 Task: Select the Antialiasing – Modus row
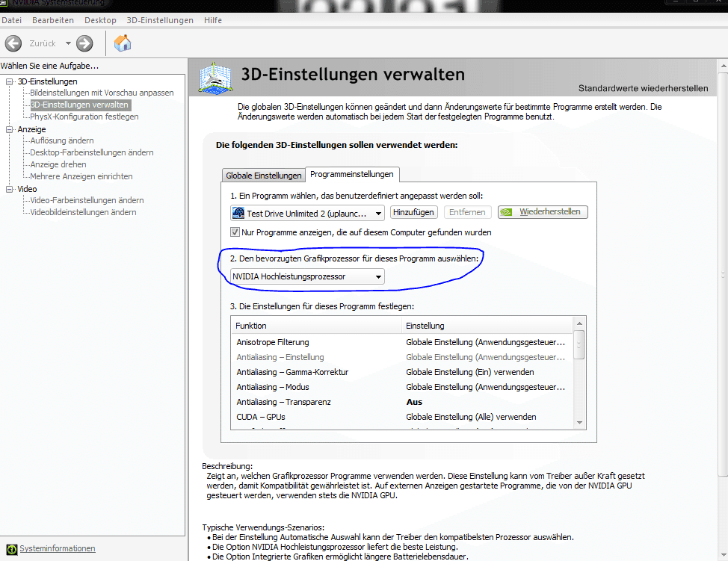tap(401, 387)
